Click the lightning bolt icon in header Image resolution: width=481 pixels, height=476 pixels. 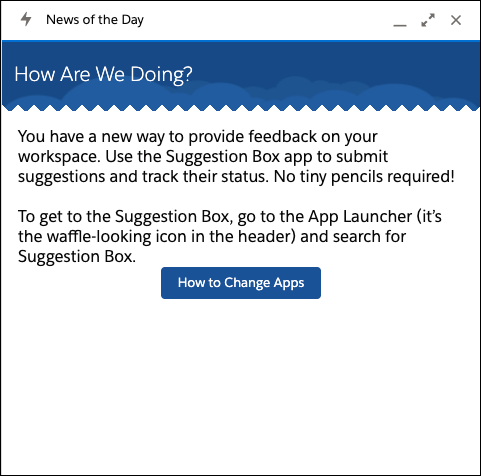pyautogui.click(x=26, y=19)
